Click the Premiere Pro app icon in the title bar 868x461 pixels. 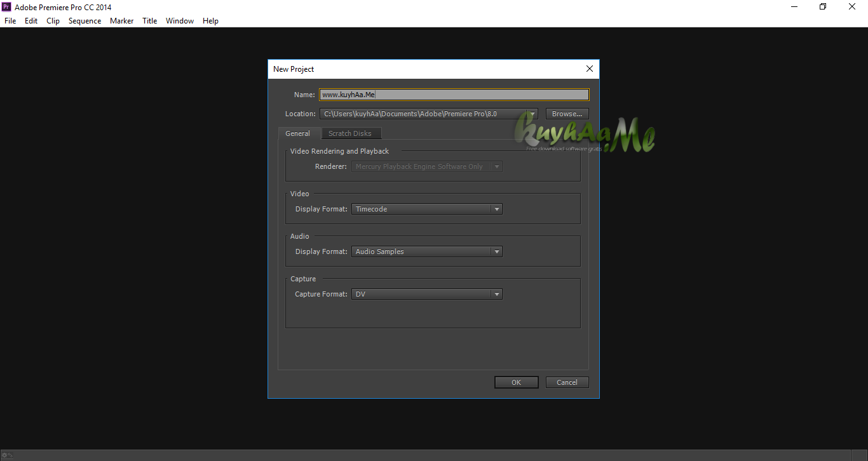pyautogui.click(x=6, y=7)
